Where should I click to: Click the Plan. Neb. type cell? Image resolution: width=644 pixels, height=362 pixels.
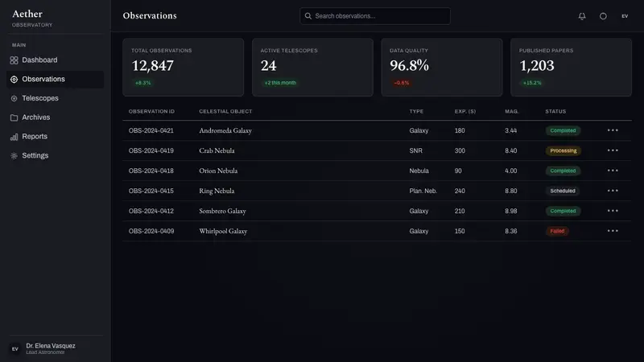point(423,191)
